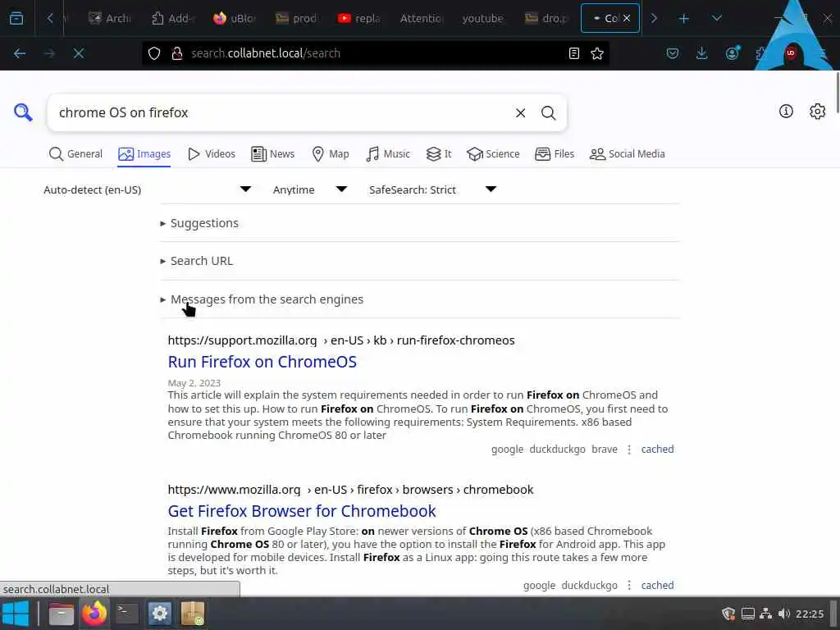Open the SafeSearch: Strict dropdown
This screenshot has width=840, height=630.
point(432,189)
